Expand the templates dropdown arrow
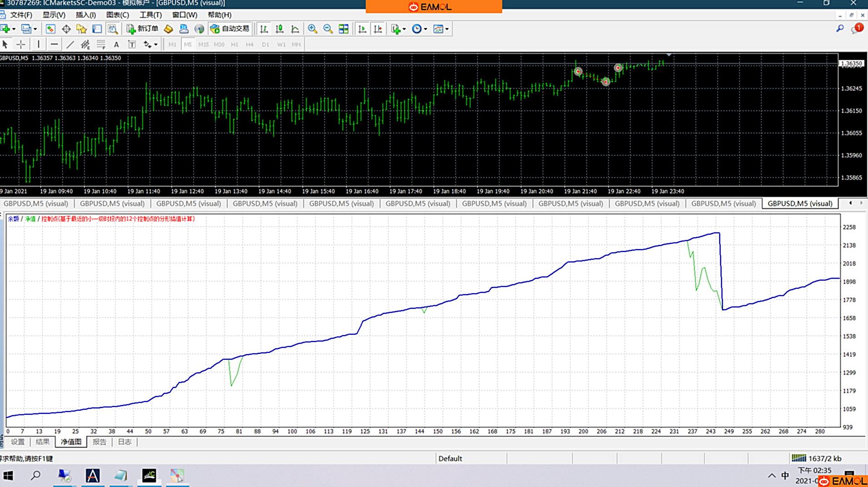Screen dimensions: 868x487 447,29
